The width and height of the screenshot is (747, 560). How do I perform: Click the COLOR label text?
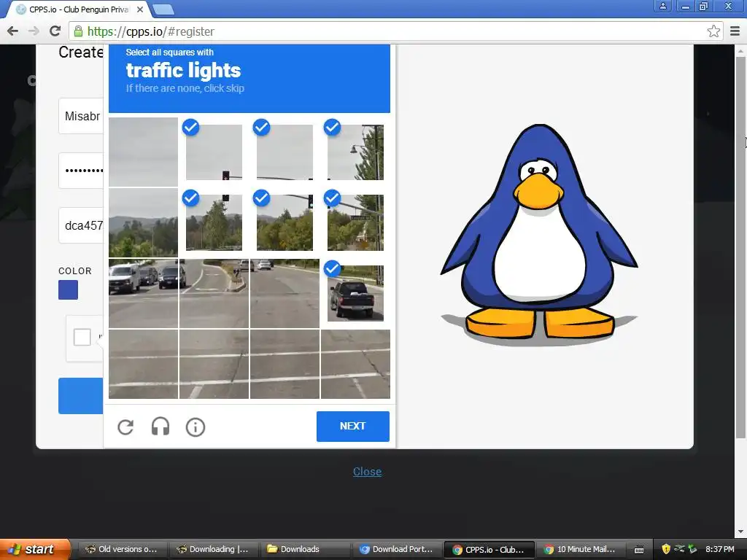tap(75, 271)
